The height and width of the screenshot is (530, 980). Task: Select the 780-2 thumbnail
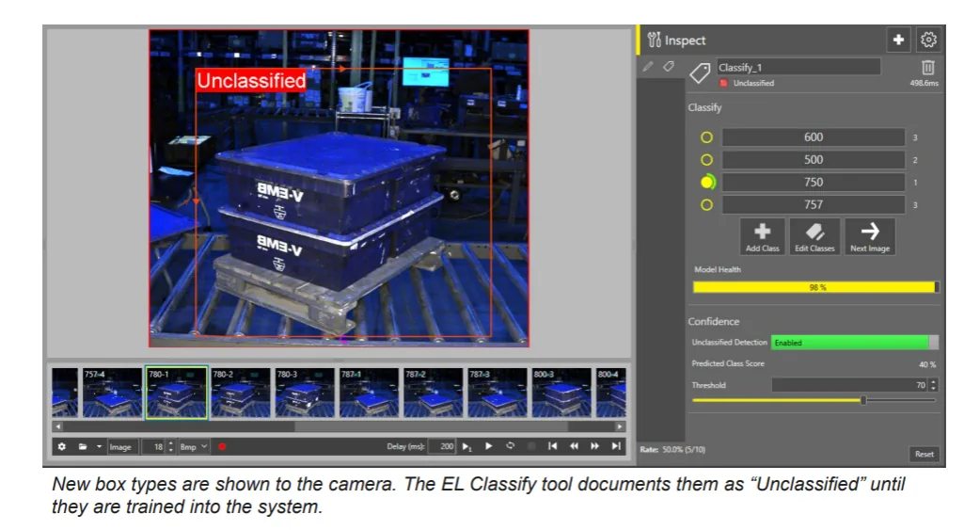point(241,393)
